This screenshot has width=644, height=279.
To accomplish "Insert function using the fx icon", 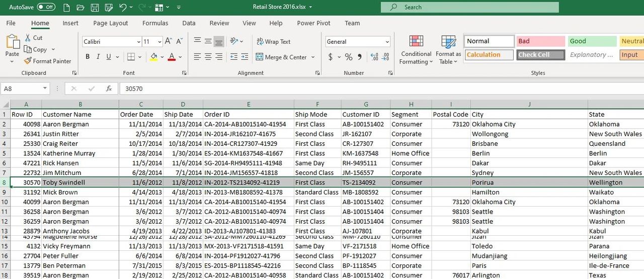I will click(x=109, y=88).
